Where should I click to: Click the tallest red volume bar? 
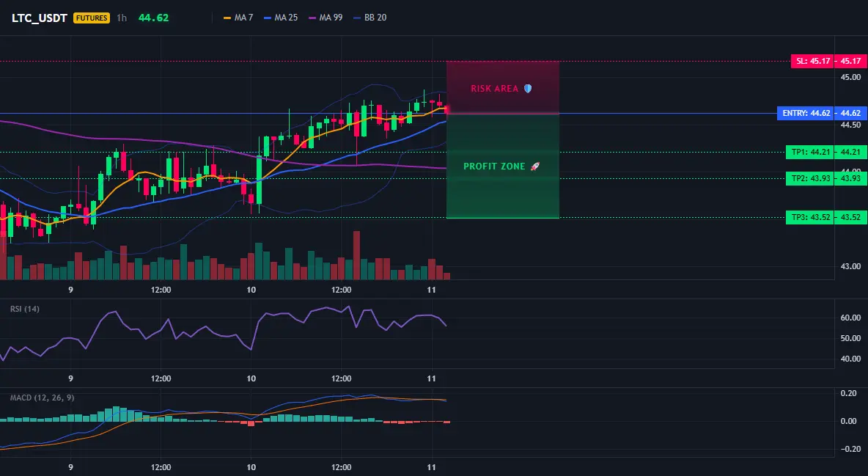click(356, 255)
